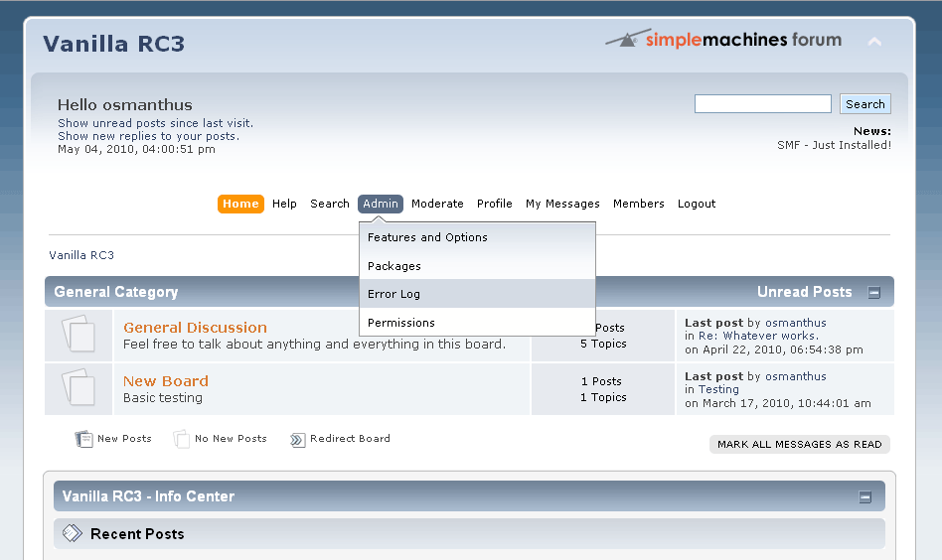This screenshot has width=942, height=560.
Task: Collapse the General Category section
Action: point(874,293)
